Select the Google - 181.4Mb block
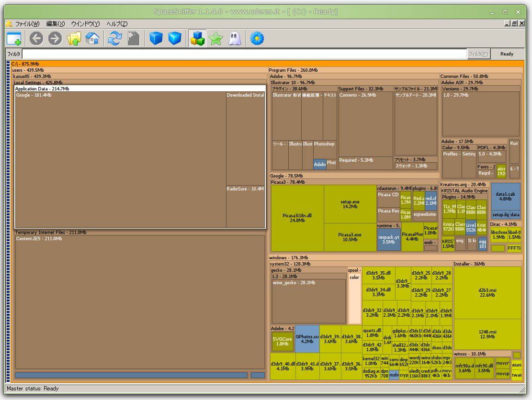The height and width of the screenshot is (400, 532). (121, 160)
